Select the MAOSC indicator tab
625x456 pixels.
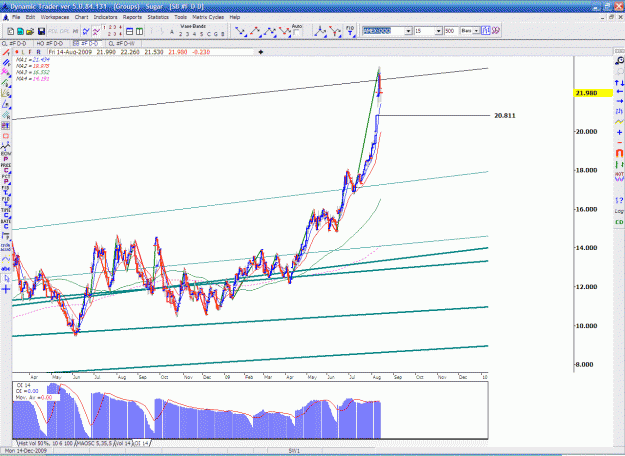click(x=94, y=443)
